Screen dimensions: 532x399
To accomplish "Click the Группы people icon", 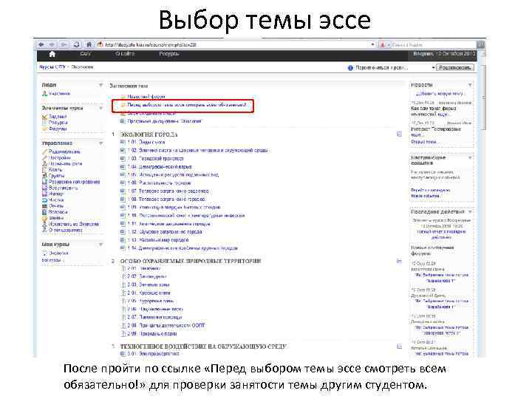I will tap(44, 176).
